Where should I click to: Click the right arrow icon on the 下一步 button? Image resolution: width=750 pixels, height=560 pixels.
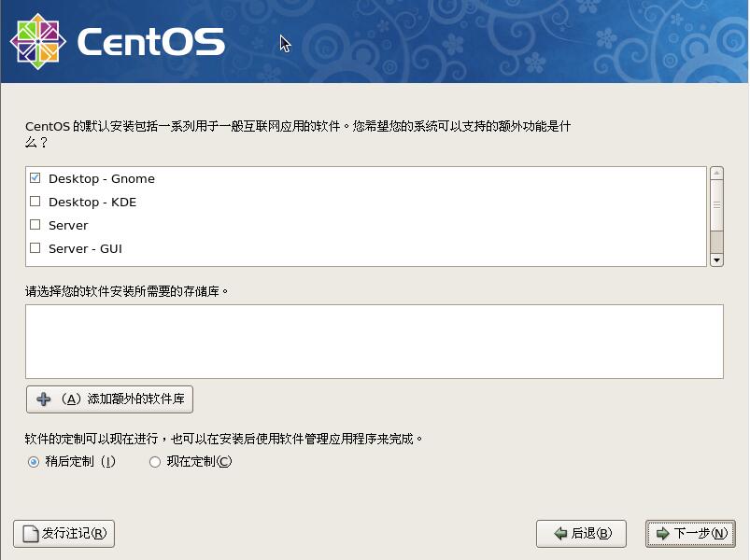tap(659, 534)
